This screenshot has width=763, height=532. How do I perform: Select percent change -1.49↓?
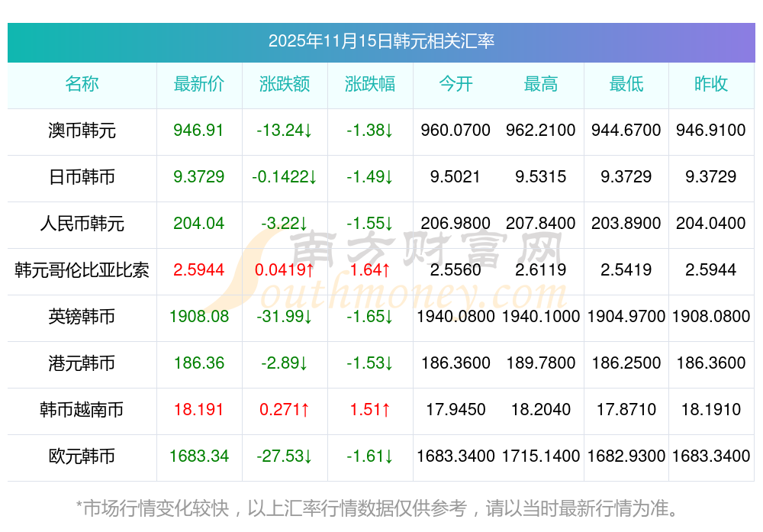tap(370, 176)
